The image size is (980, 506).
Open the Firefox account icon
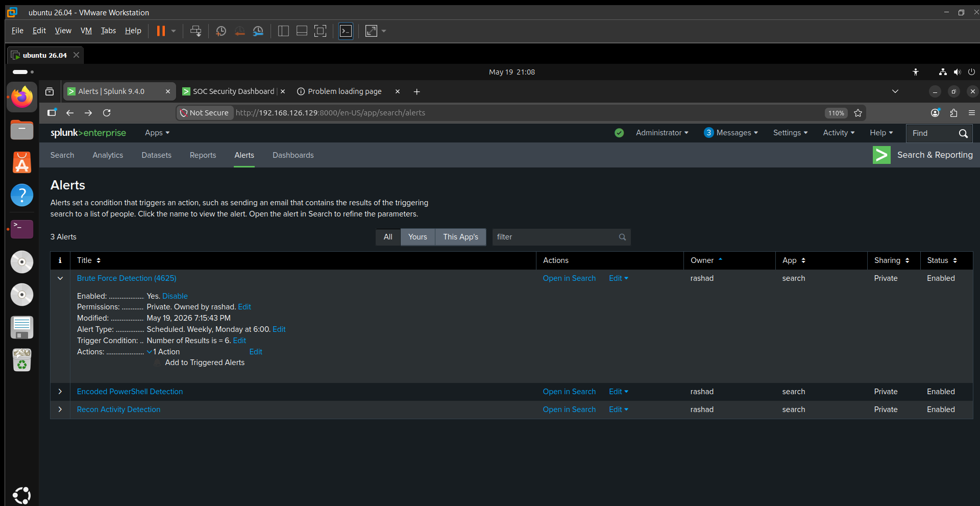[935, 113]
